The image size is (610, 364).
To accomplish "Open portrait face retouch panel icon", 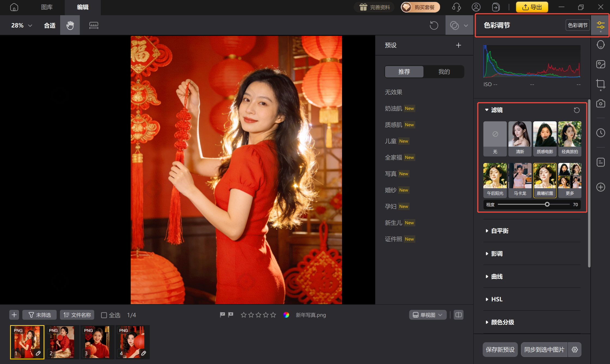I will click(600, 45).
